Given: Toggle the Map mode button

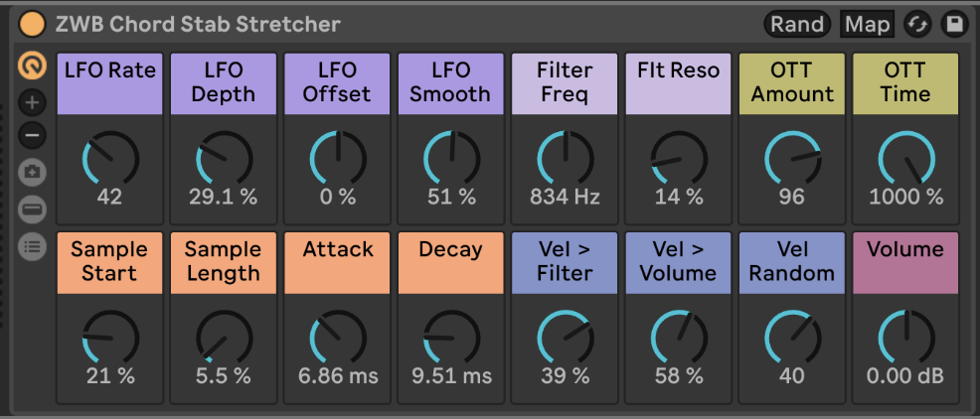Looking at the screenshot, I should click(867, 24).
